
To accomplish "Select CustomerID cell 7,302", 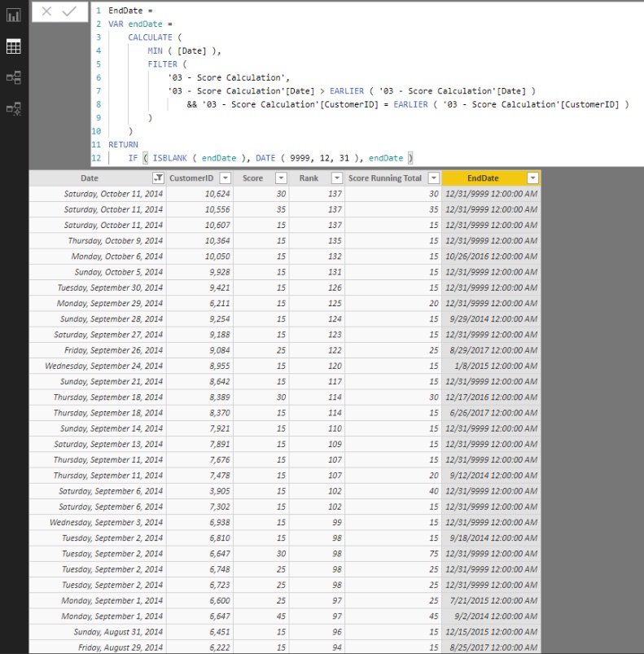I will tap(199, 507).
